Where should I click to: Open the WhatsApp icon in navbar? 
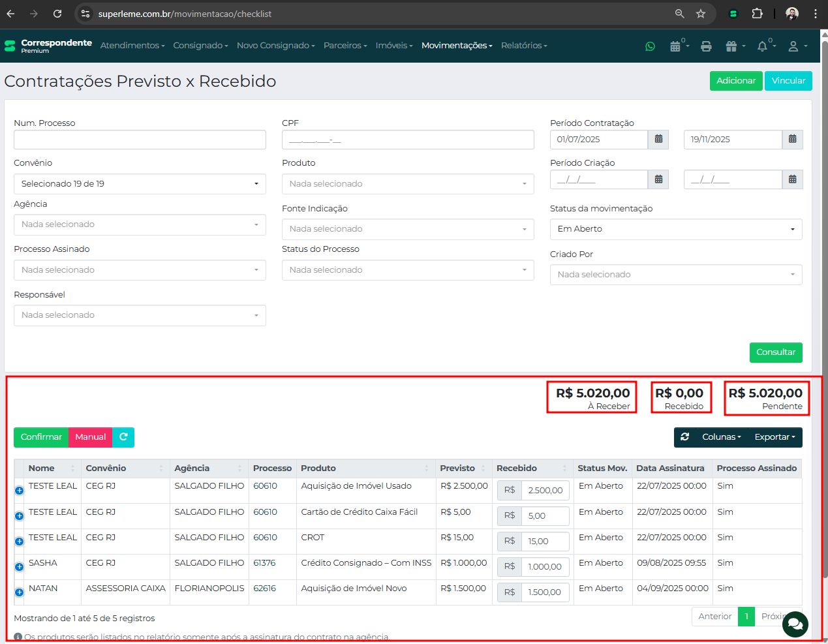pyautogui.click(x=650, y=46)
